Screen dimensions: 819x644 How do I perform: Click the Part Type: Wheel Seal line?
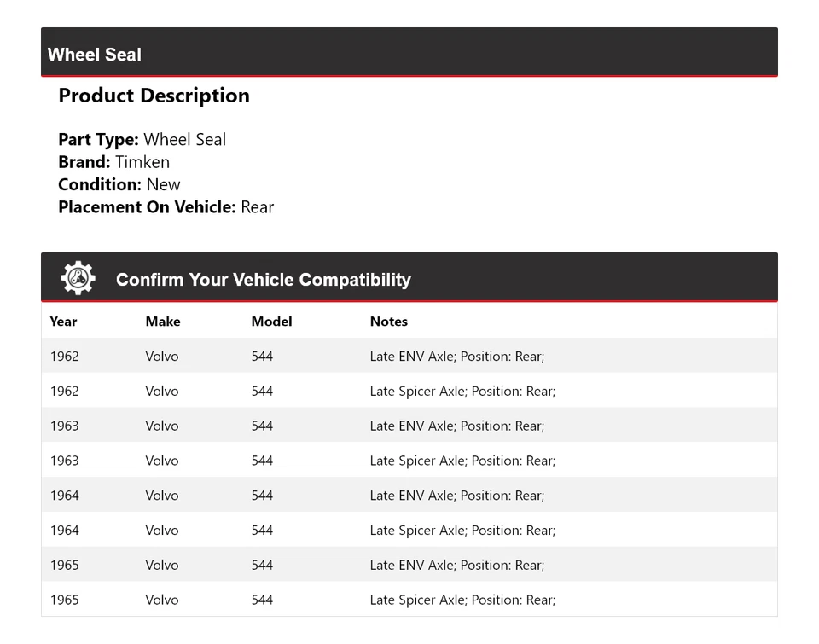pyautogui.click(x=142, y=140)
